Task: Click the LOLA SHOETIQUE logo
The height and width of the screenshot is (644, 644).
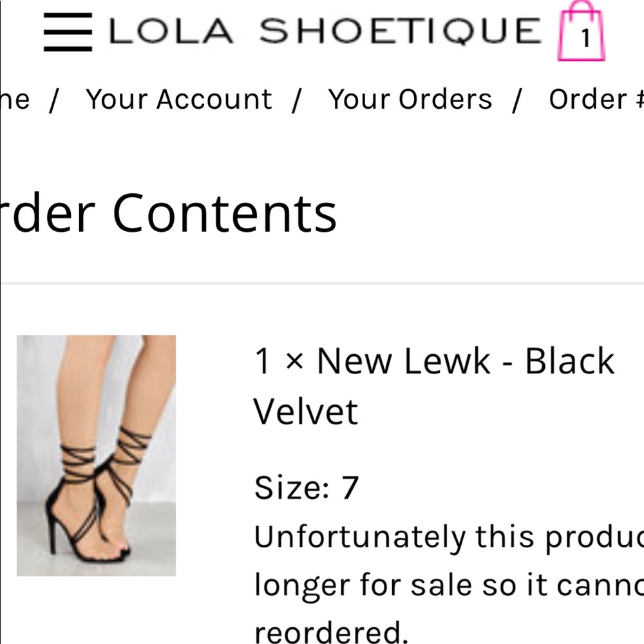Action: click(322, 32)
